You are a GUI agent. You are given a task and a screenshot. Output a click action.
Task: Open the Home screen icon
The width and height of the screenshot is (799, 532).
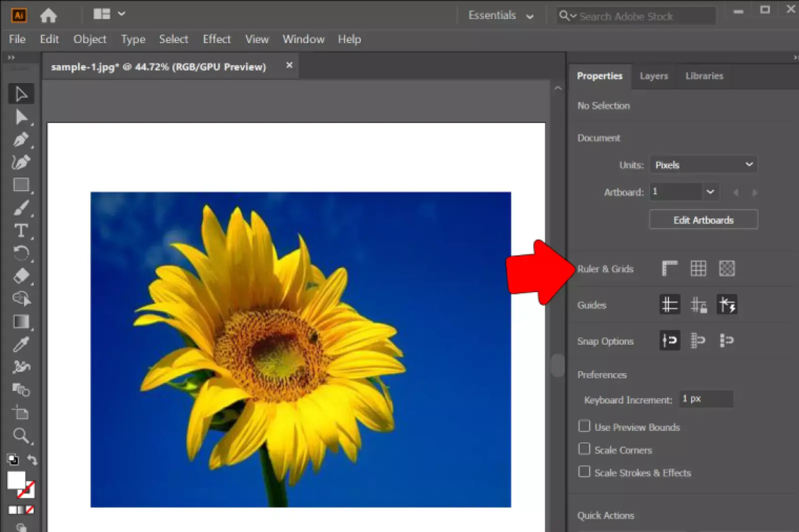point(48,15)
